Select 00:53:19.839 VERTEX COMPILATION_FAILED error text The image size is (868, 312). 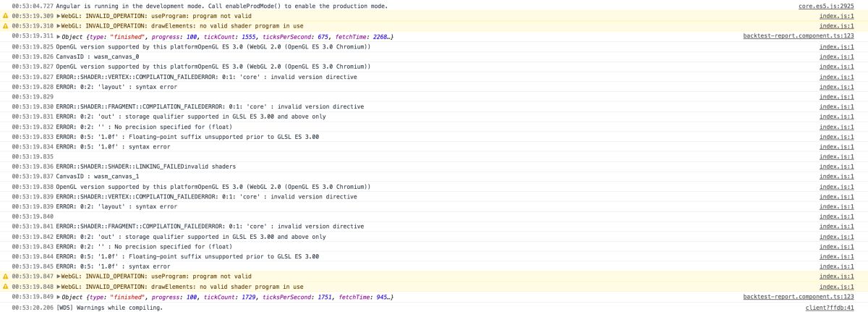point(206,196)
